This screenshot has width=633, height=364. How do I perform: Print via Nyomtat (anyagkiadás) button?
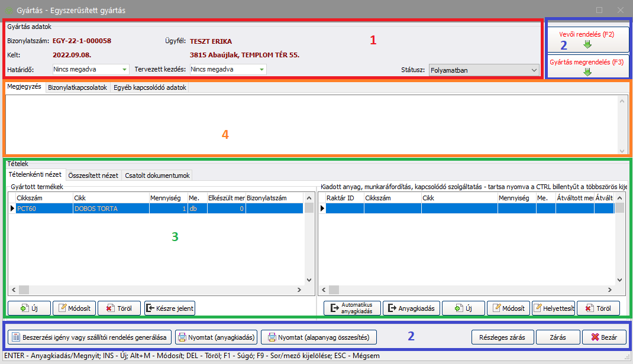point(216,337)
